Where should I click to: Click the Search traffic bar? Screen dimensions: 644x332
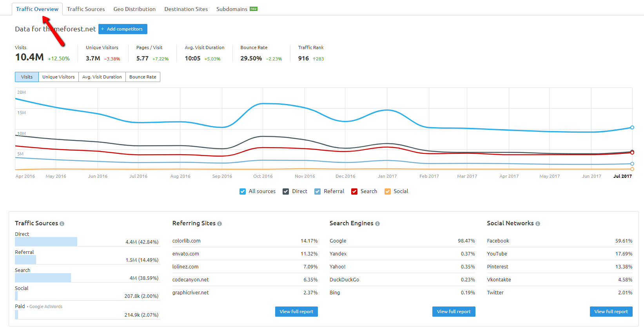click(x=43, y=278)
